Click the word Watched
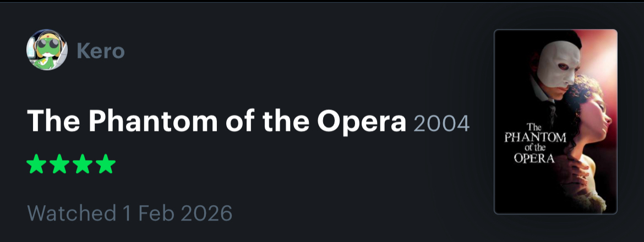This screenshot has width=644, height=242. coord(72,212)
